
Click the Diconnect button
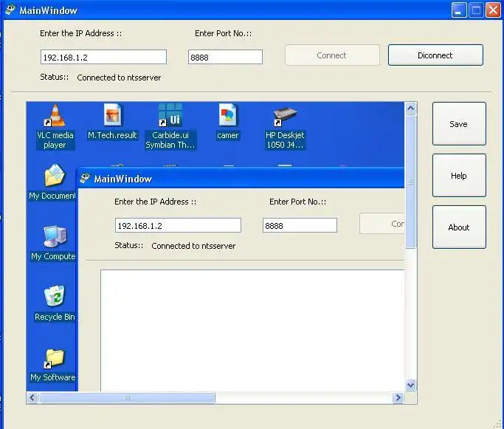point(435,55)
